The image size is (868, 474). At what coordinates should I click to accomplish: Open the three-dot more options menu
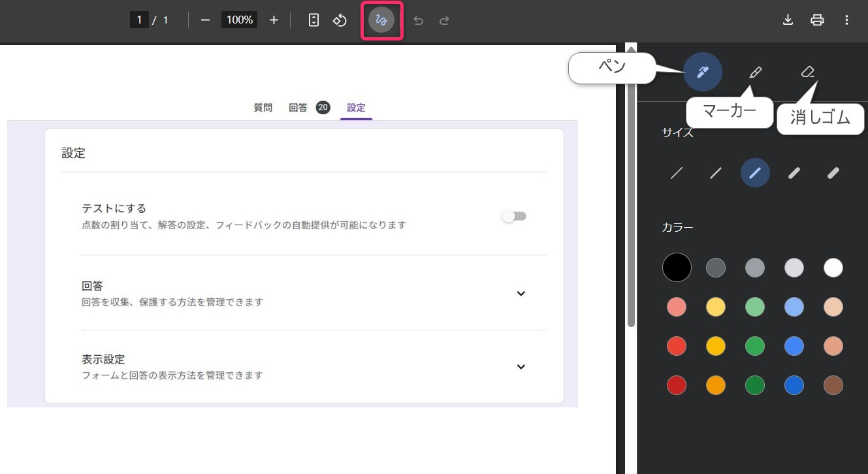pos(846,20)
